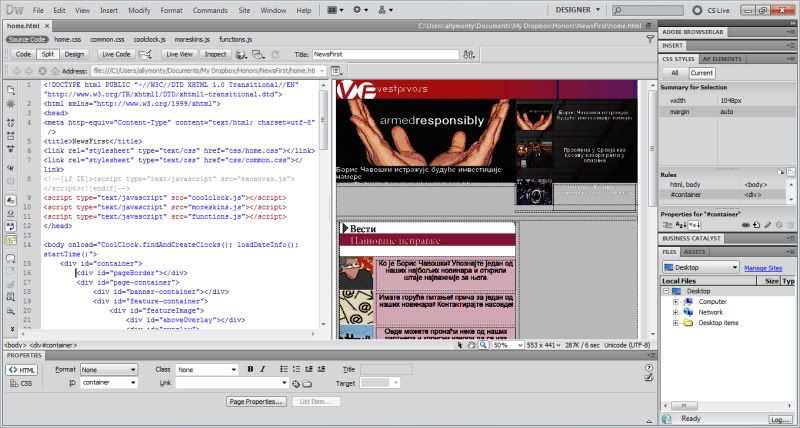Click the Title input field containing NewsFirst
The width and height of the screenshot is (800, 428).
pos(385,54)
